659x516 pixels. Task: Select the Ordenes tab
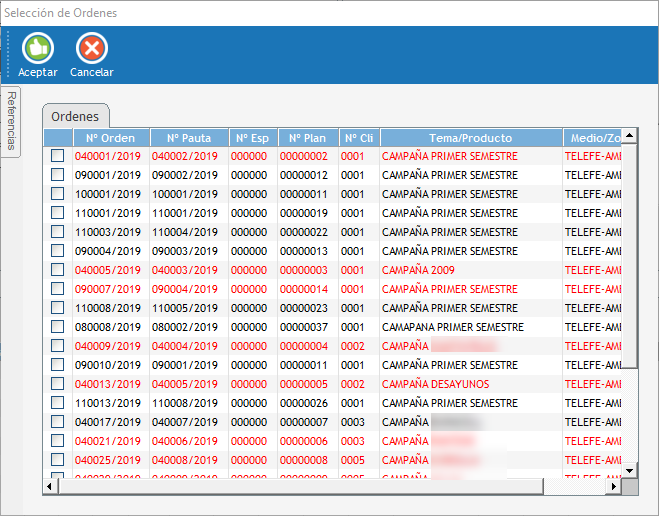(x=75, y=116)
